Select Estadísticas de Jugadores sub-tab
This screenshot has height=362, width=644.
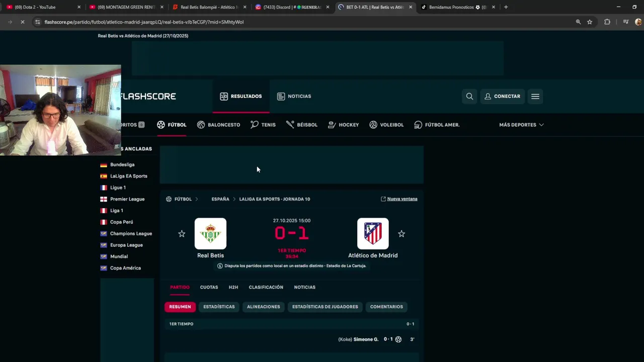325,307
